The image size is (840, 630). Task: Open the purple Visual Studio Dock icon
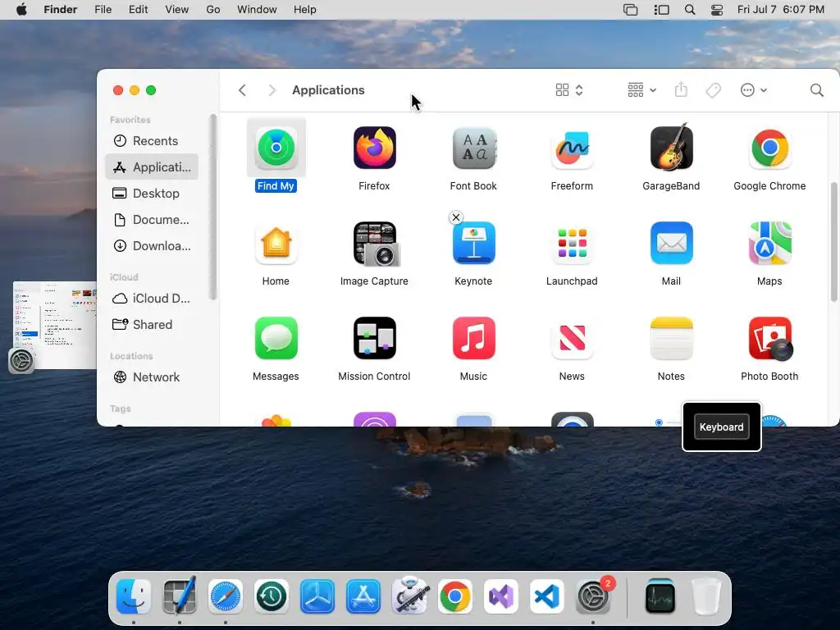501,596
